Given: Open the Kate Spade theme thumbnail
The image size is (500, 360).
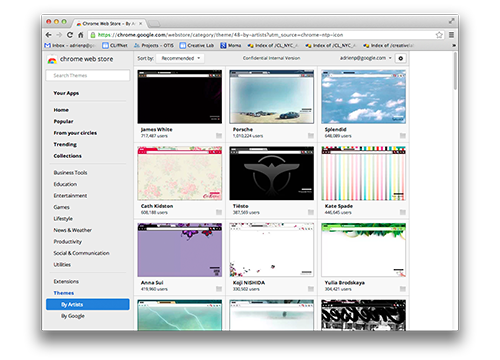Looking at the screenshot, I should (x=364, y=173).
